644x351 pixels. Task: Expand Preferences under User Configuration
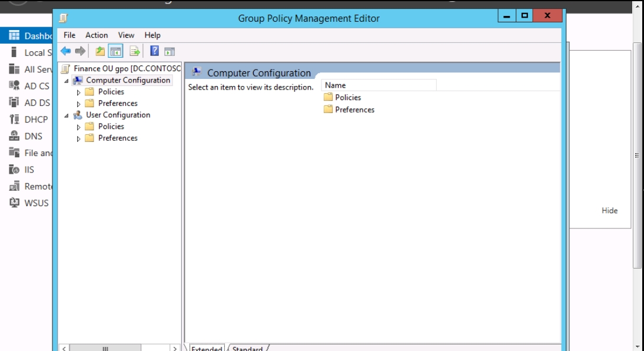point(78,138)
